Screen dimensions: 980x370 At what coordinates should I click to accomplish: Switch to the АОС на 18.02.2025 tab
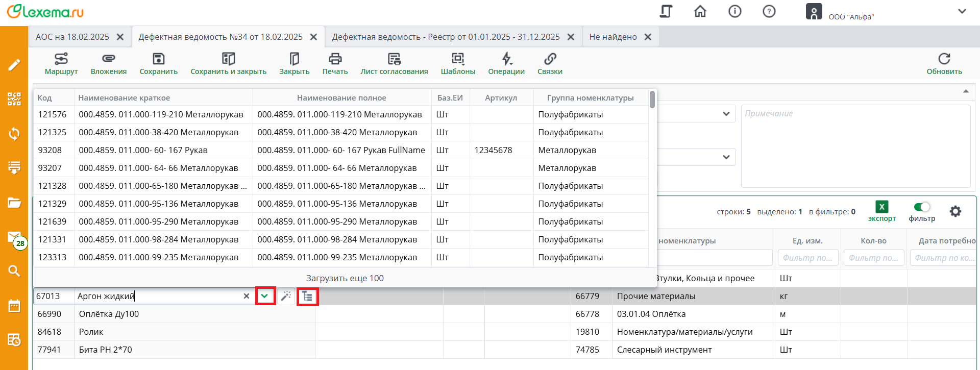pos(72,37)
